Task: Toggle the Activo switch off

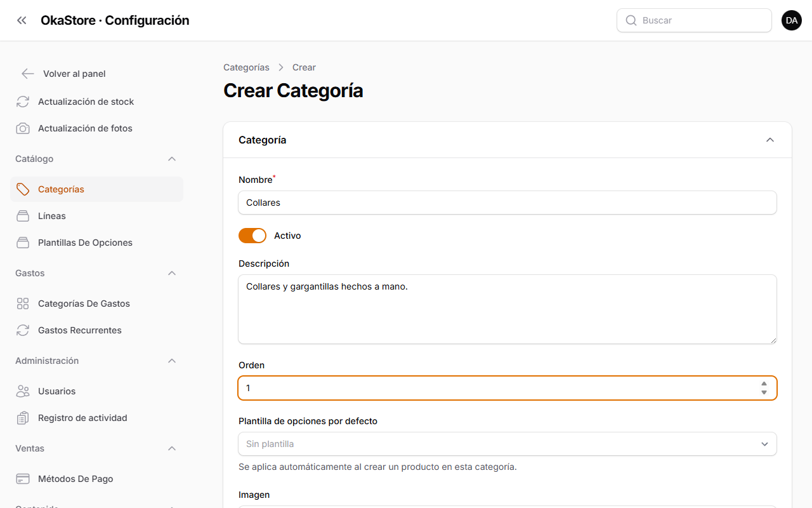Action: tap(252, 236)
